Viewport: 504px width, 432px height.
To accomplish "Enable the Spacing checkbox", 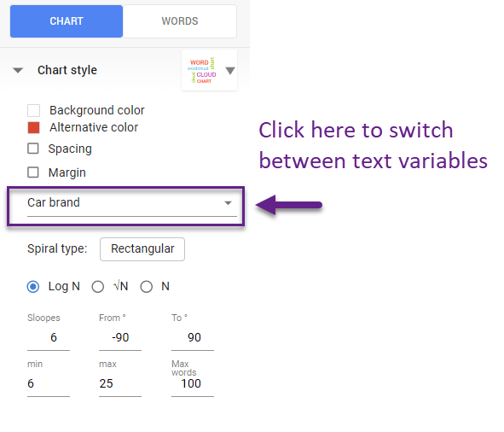I will pos(33,149).
